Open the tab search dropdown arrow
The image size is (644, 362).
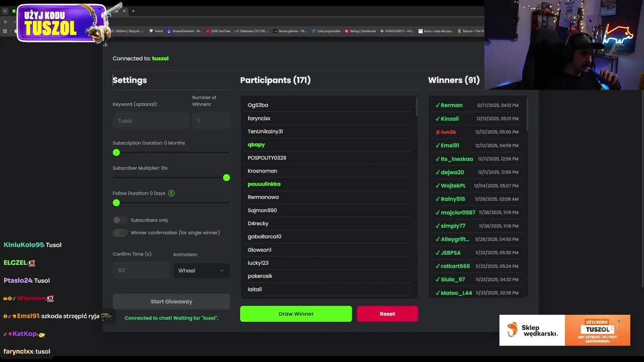click(x=5, y=11)
